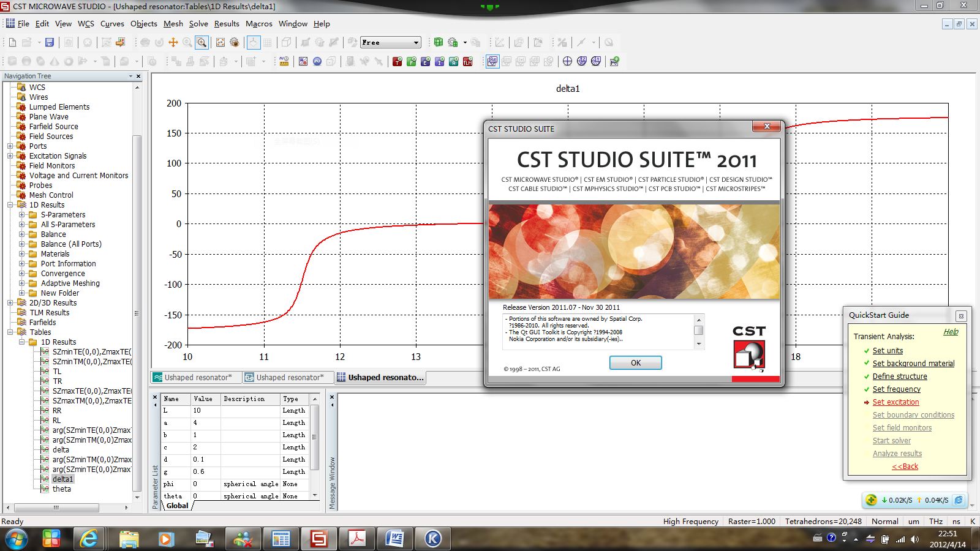Click the value cell of parameter g
Image resolution: width=980 pixels, height=551 pixels.
pyautogui.click(x=205, y=472)
